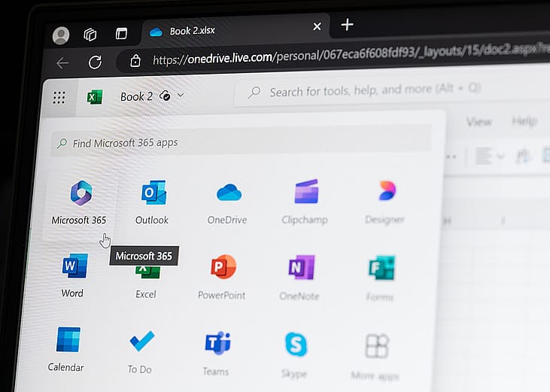
Task: Click the Excel logo in the header
Action: (x=95, y=97)
